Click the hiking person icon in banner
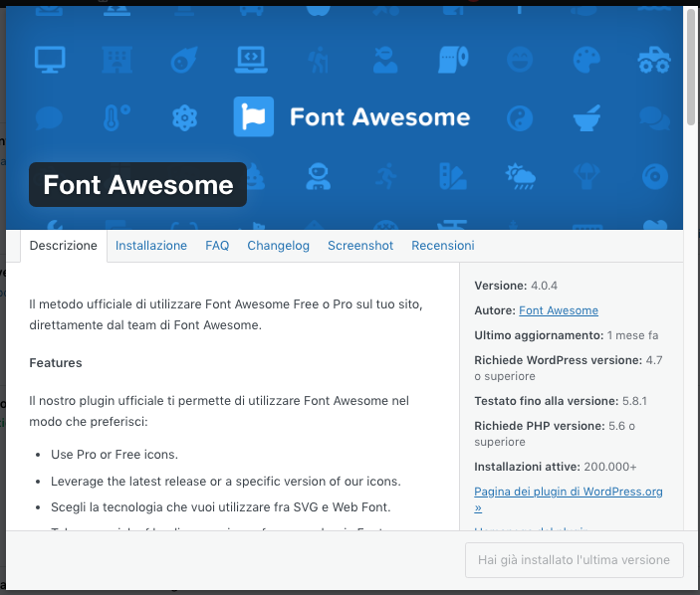 point(318,60)
